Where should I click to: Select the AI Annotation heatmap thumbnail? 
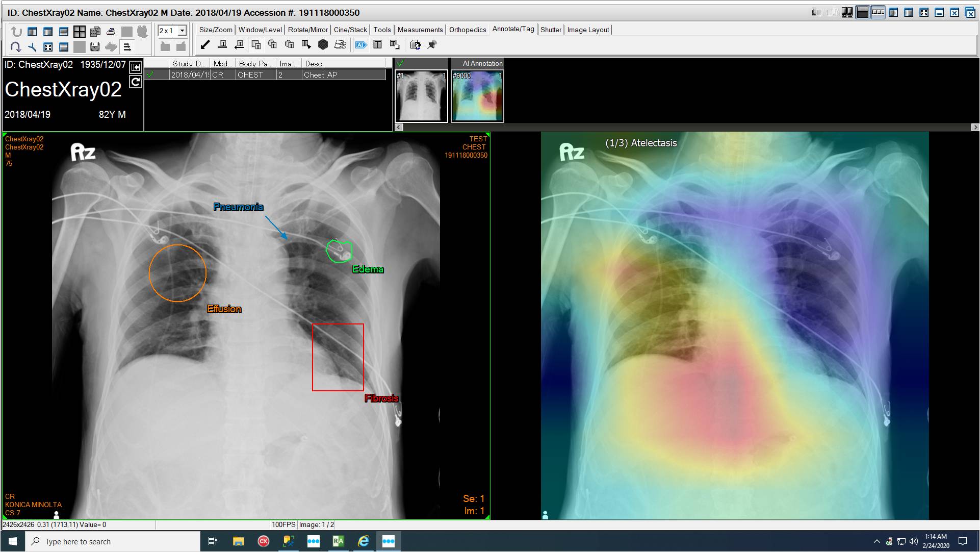pyautogui.click(x=477, y=96)
